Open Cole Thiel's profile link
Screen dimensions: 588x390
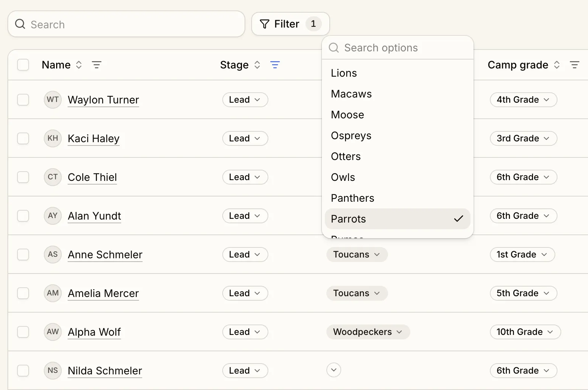(x=92, y=177)
